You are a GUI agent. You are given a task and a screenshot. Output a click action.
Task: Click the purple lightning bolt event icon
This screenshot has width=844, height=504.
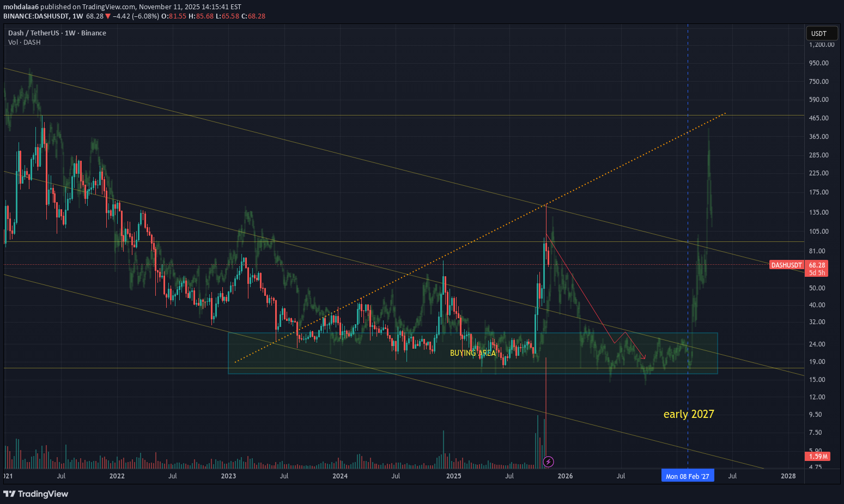[x=549, y=462]
